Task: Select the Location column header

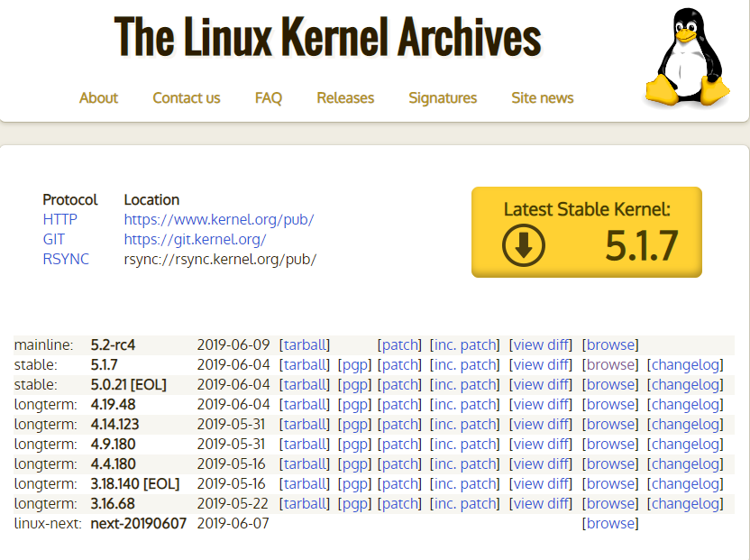Action: (151, 199)
